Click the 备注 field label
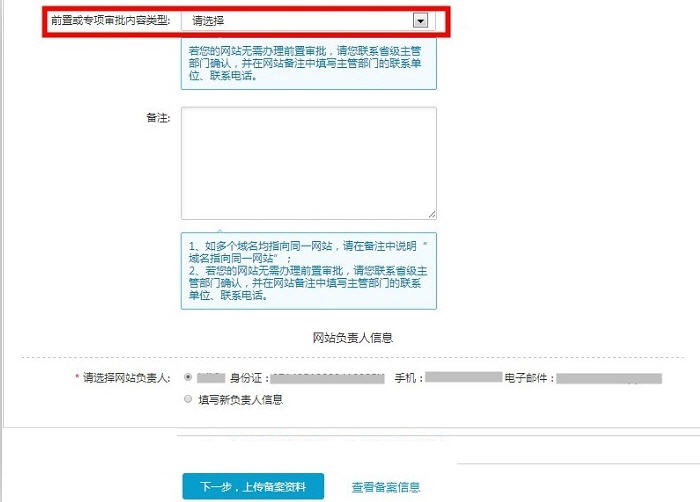Viewport: 700px width, 502px height. coord(158,118)
